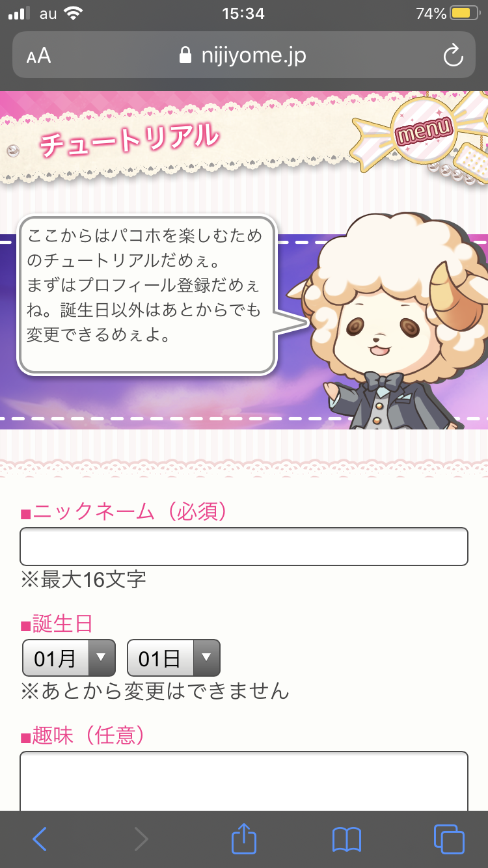Screen dimensions: 488x868
Task: Show open tabs with the tabs icon
Action: click(449, 839)
